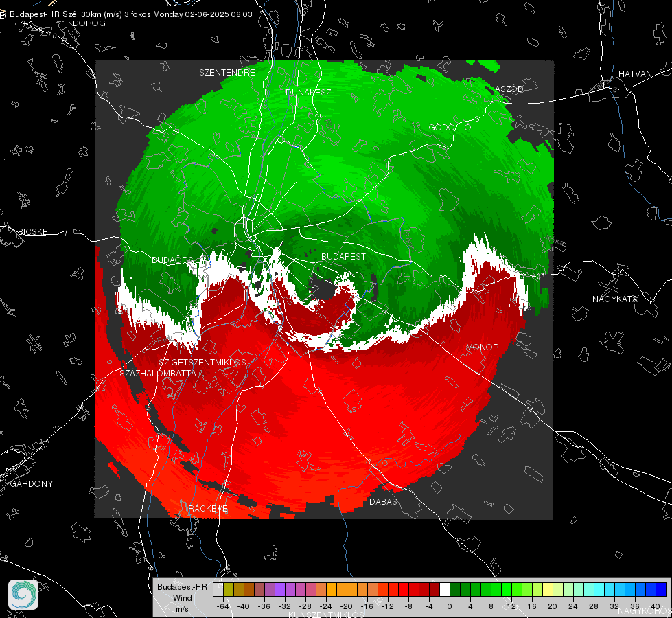Click the -28 value on the legend scale
672x618 pixels.
pyautogui.click(x=305, y=606)
